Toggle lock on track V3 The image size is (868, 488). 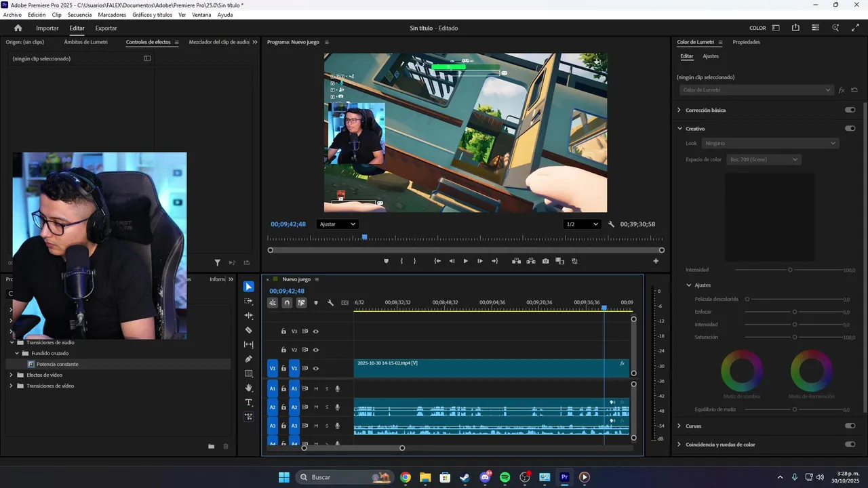[283, 331]
